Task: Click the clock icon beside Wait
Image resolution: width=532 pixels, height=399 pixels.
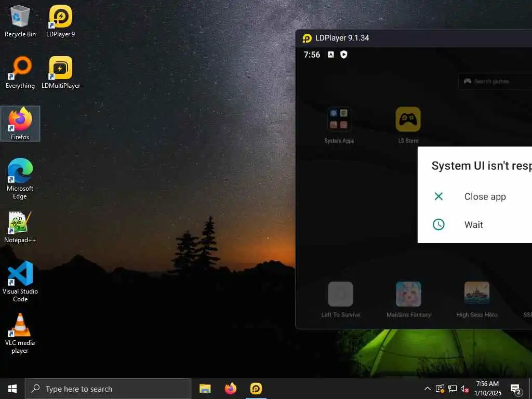Action: pos(438,224)
